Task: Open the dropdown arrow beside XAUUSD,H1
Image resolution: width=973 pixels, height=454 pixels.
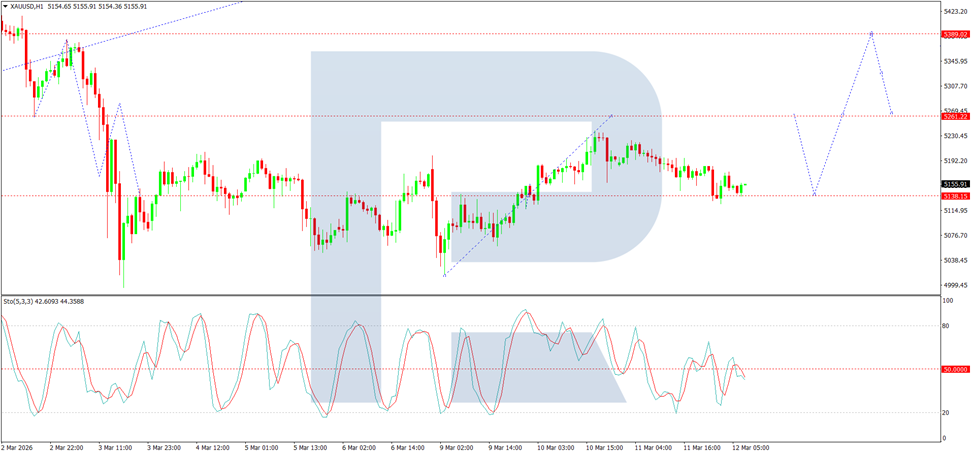Action: coord(6,6)
